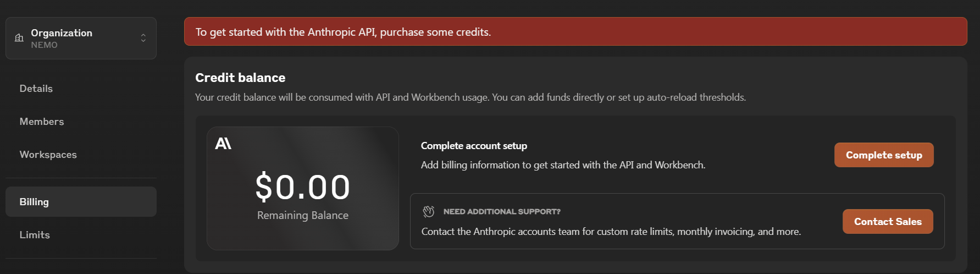The height and width of the screenshot is (274, 980).
Task: Click the organization building icon
Action: coord(19,38)
